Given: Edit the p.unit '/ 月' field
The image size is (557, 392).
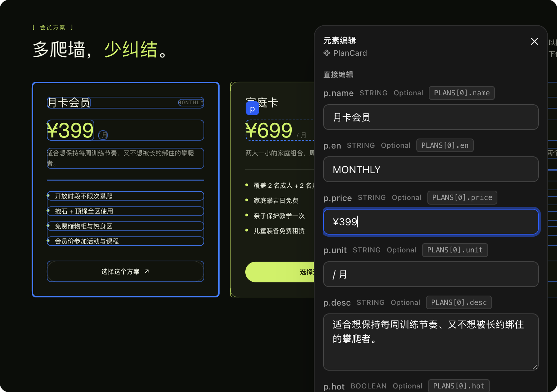Looking at the screenshot, I should [x=431, y=274].
